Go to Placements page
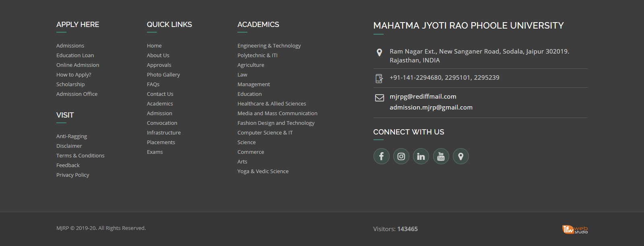 pos(161,143)
